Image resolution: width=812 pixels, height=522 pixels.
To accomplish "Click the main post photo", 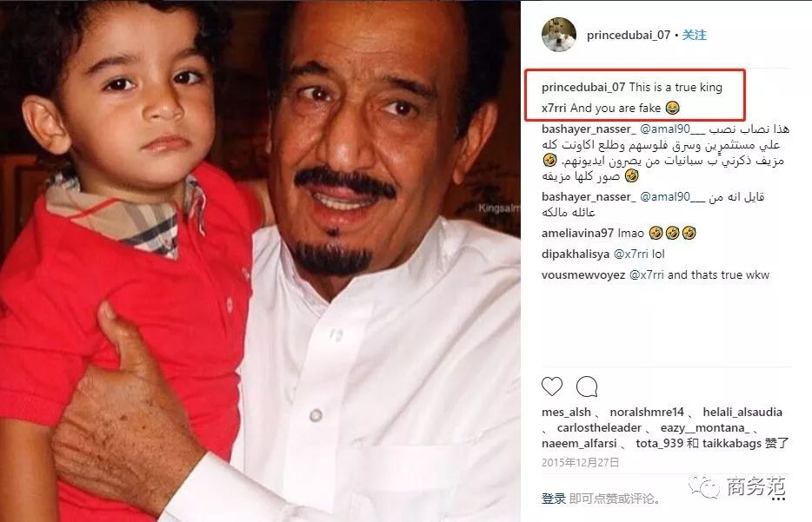I will [x=260, y=261].
